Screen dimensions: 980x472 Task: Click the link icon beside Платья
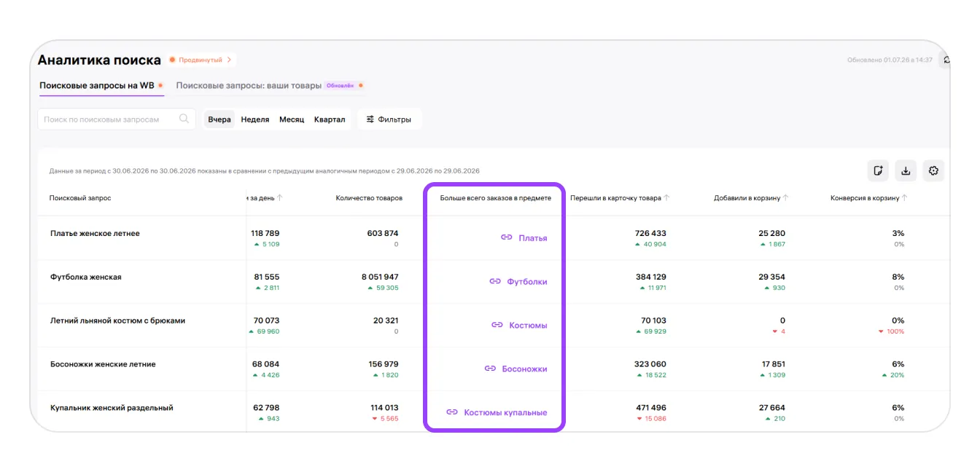tap(507, 237)
